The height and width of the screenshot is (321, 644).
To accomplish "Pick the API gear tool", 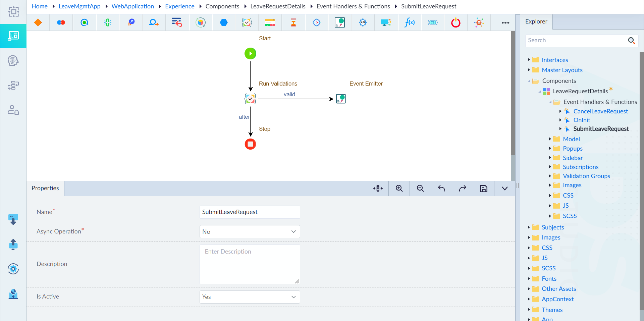I will [x=363, y=22].
